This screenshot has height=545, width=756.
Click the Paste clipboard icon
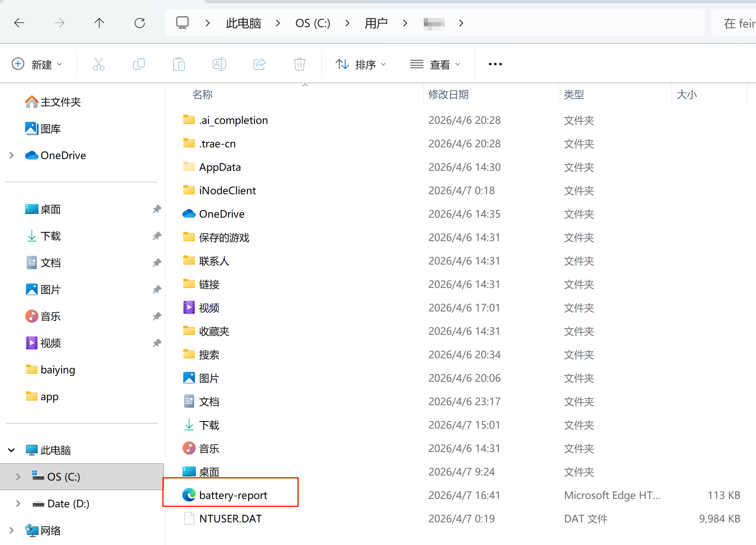(x=179, y=64)
